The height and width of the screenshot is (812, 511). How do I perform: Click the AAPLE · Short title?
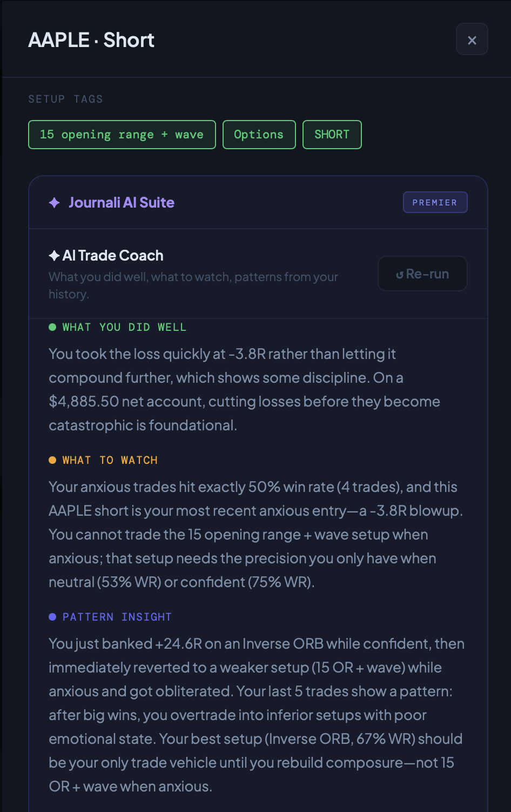[91, 40]
